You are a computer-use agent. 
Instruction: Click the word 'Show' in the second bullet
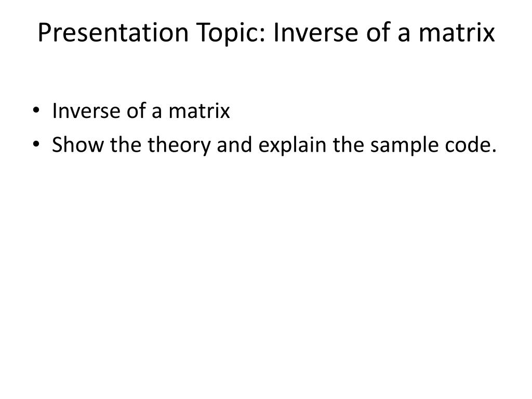coord(78,144)
